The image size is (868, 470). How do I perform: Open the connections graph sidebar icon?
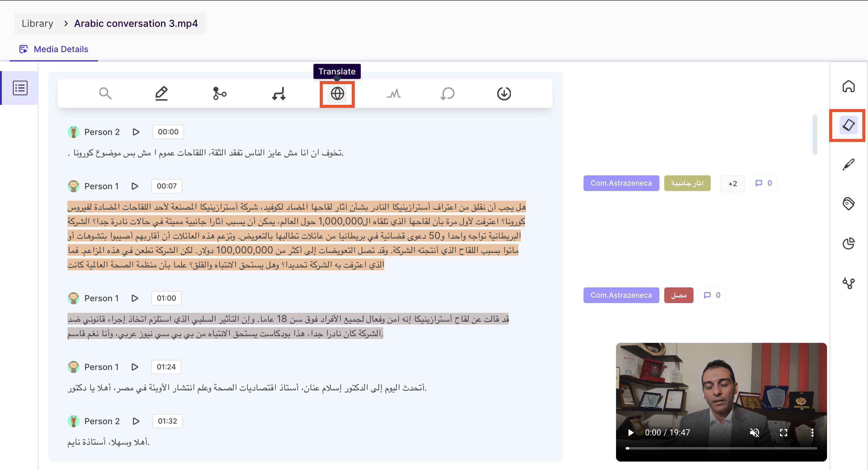point(848,283)
